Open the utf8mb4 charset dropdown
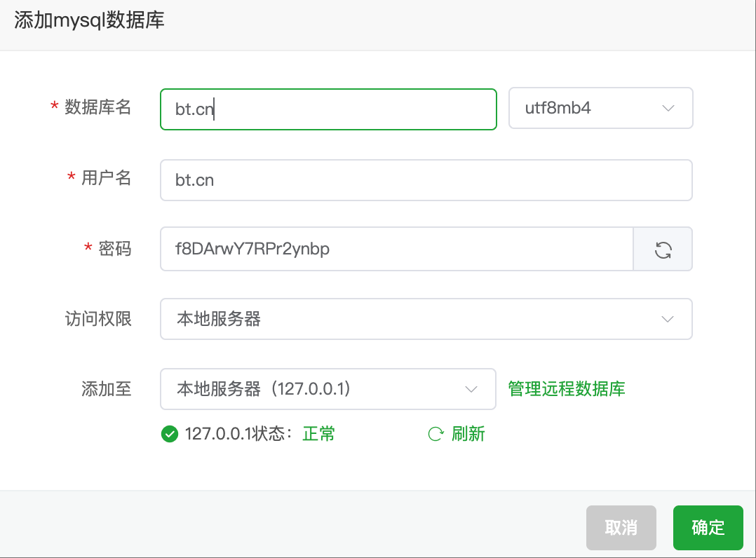 click(600, 109)
